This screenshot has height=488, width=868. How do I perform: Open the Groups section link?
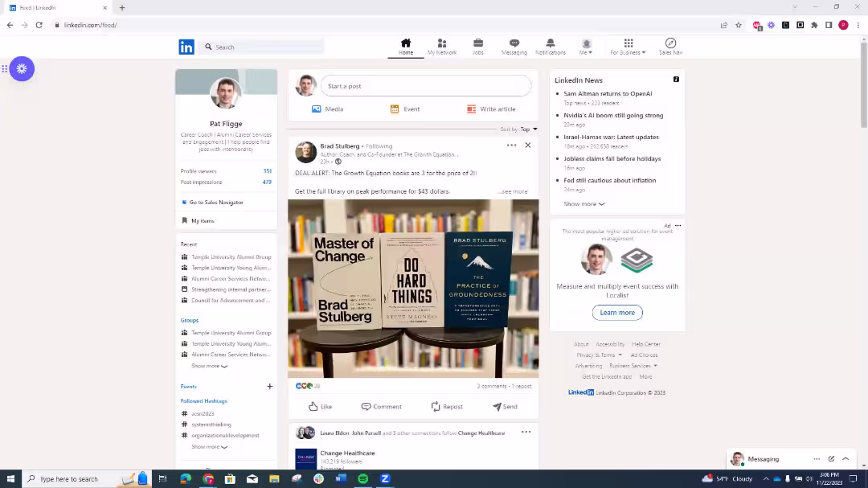[190, 320]
